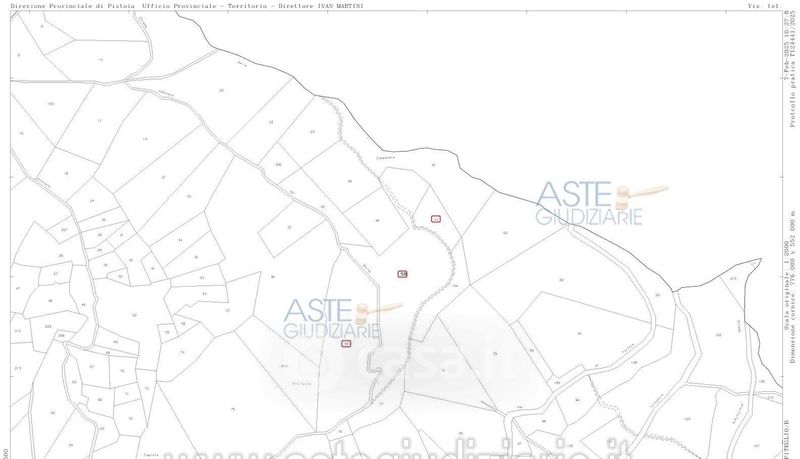Viewport: 800px width, 459px height.
Task: Click the center ASTE GIUDIZIARIE watermark text
Action: point(330,320)
